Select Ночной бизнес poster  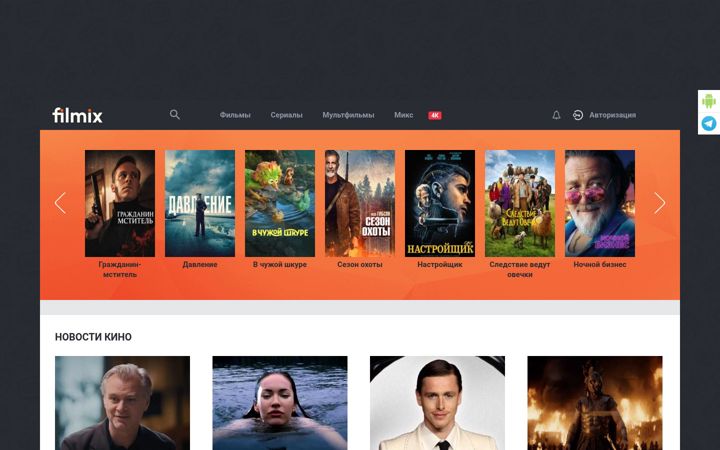coord(600,203)
